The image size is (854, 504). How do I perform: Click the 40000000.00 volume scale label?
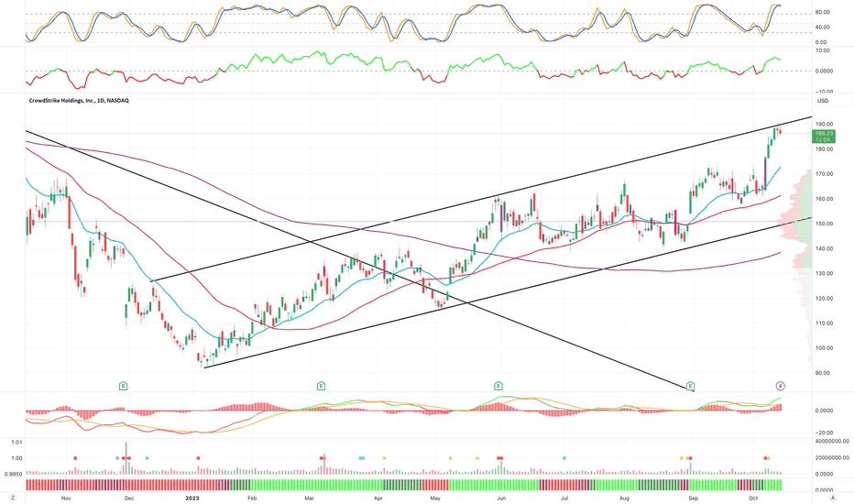coord(831,442)
